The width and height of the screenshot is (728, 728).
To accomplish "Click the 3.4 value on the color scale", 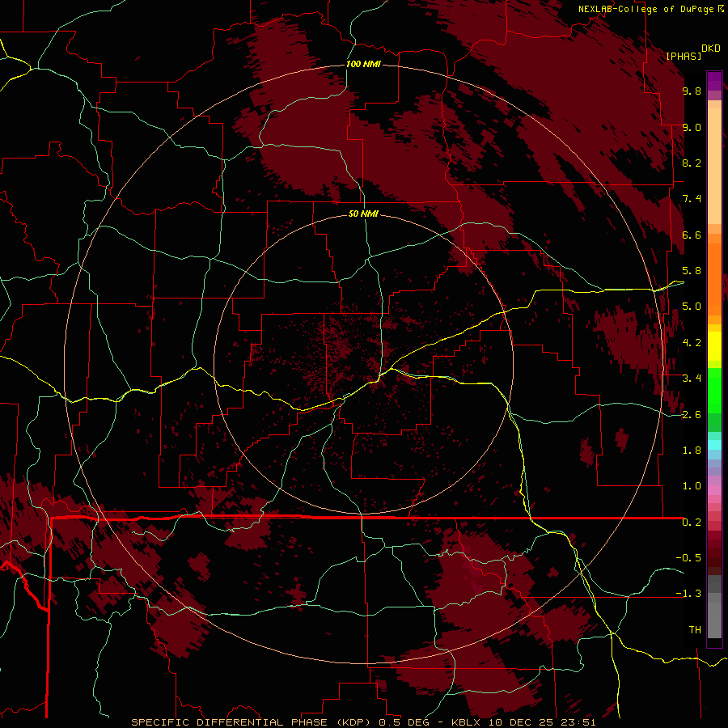I will tap(692, 379).
